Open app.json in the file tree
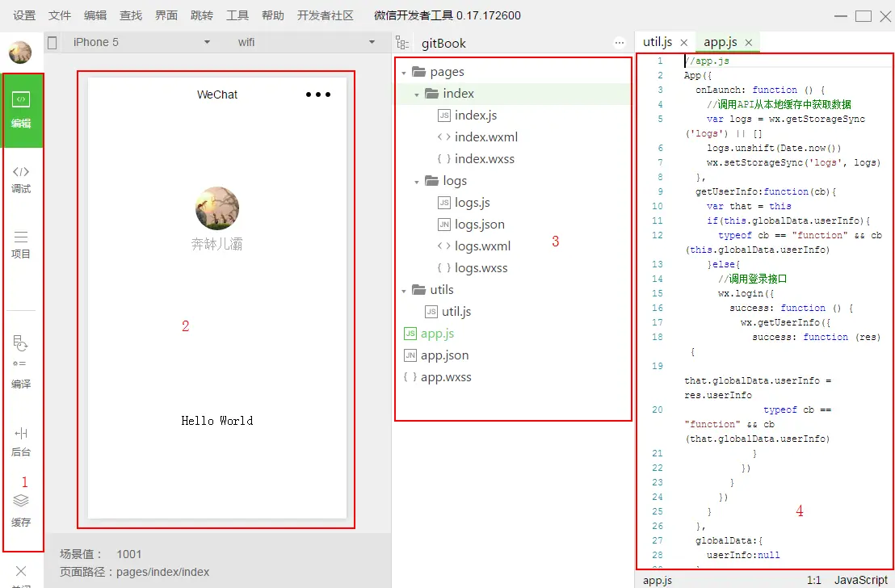The image size is (895, 588). (x=444, y=355)
